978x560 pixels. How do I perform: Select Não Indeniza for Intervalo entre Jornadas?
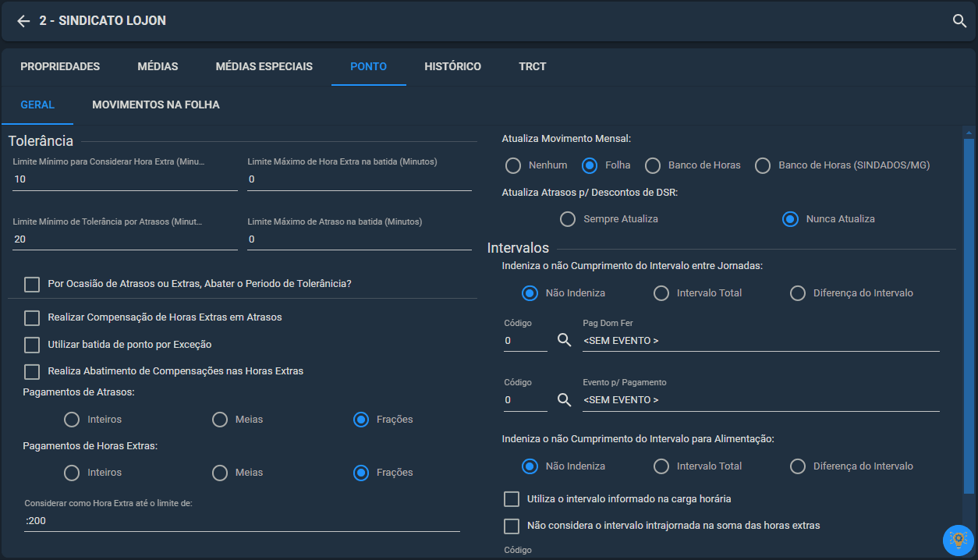pyautogui.click(x=530, y=292)
